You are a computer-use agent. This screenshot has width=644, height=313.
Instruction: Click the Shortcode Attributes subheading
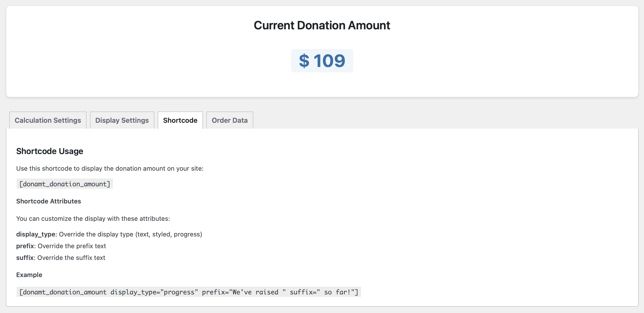pos(48,201)
